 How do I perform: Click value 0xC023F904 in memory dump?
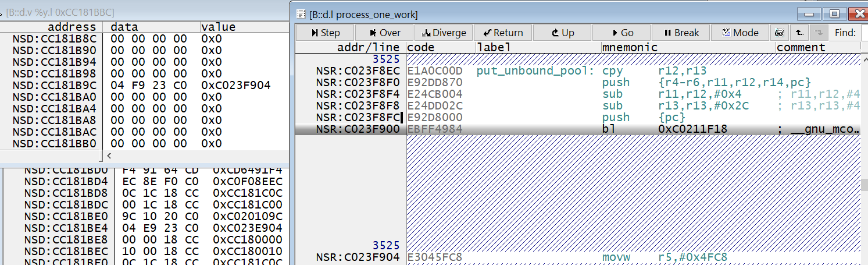(x=235, y=85)
